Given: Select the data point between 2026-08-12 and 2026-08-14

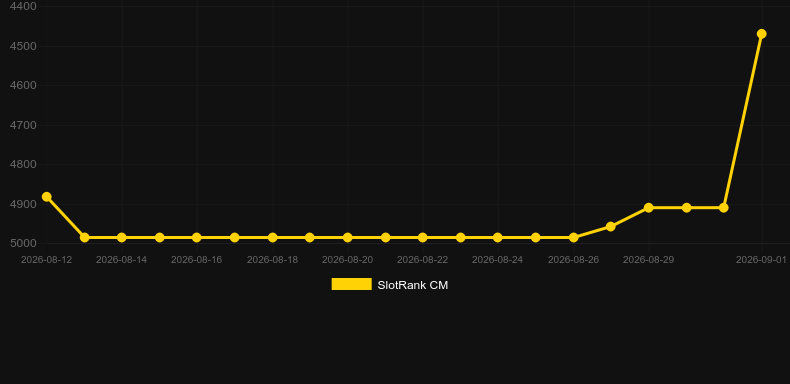Looking at the screenshot, I should click(85, 237).
